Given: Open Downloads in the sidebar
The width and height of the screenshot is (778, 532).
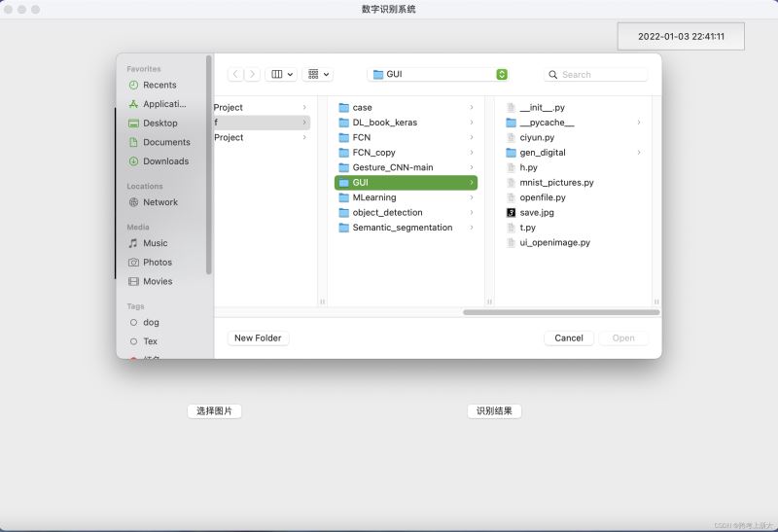Looking at the screenshot, I should point(165,161).
